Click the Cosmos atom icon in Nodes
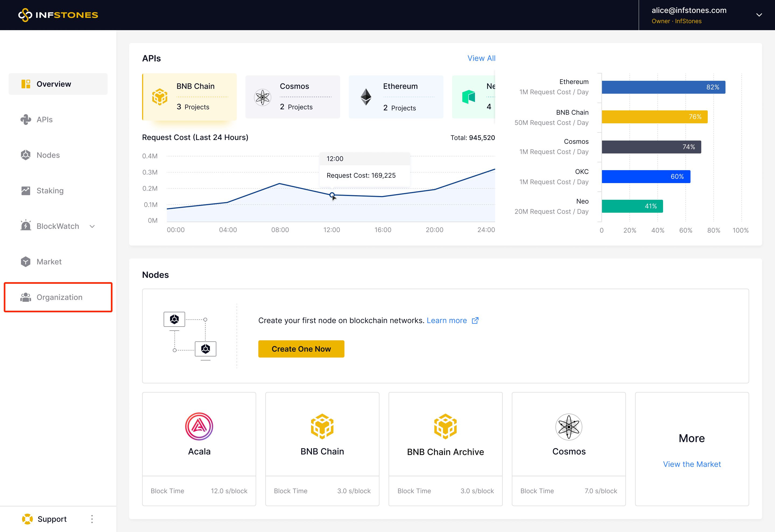Image resolution: width=775 pixels, height=532 pixels. (x=569, y=427)
